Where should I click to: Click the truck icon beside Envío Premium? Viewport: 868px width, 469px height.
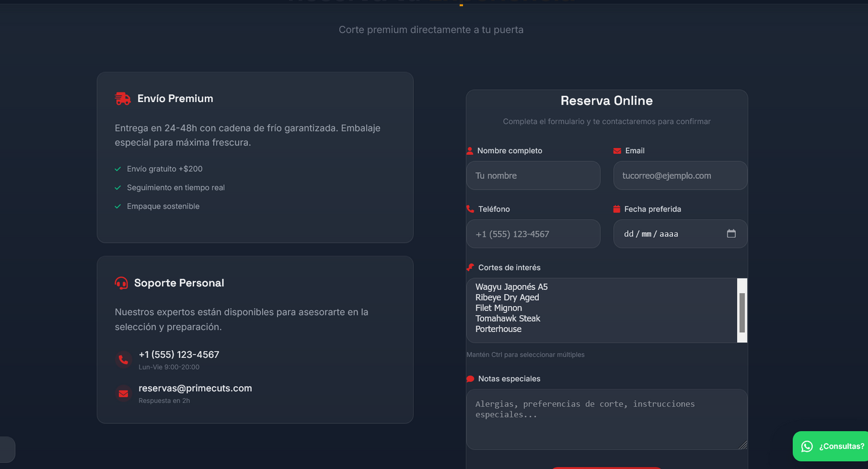pyautogui.click(x=122, y=98)
